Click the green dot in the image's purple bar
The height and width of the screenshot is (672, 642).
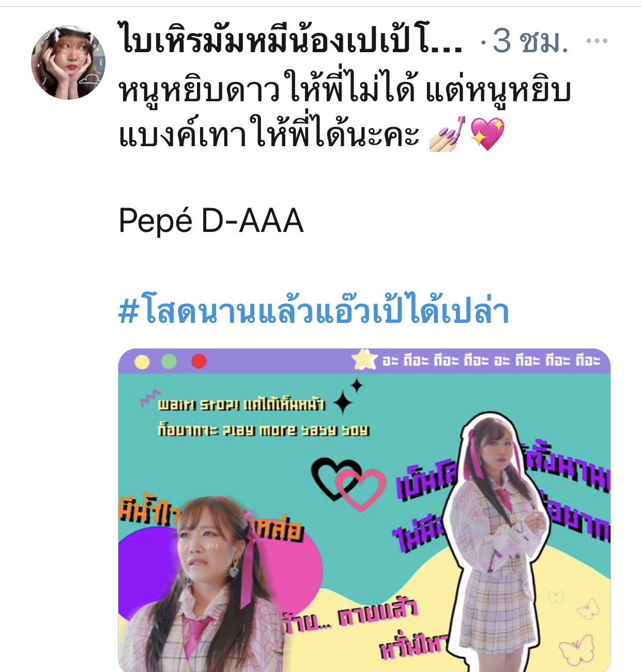pyautogui.click(x=169, y=362)
